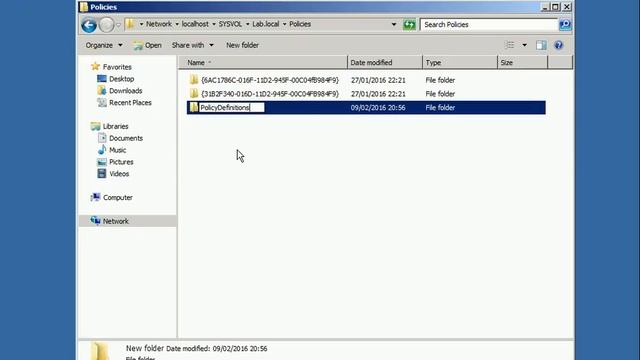Click the Recent Places icon in the sidebar
This screenshot has height=360, width=640.
(x=102, y=102)
